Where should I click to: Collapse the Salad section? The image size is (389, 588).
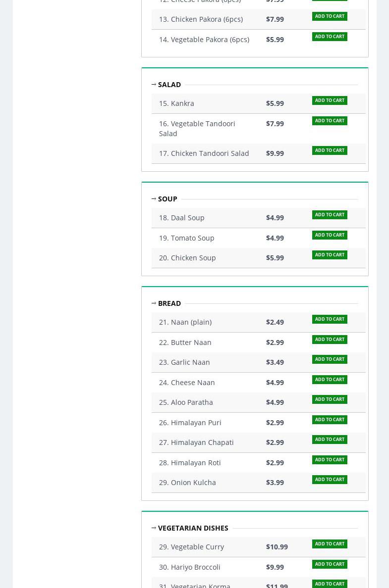(154, 85)
